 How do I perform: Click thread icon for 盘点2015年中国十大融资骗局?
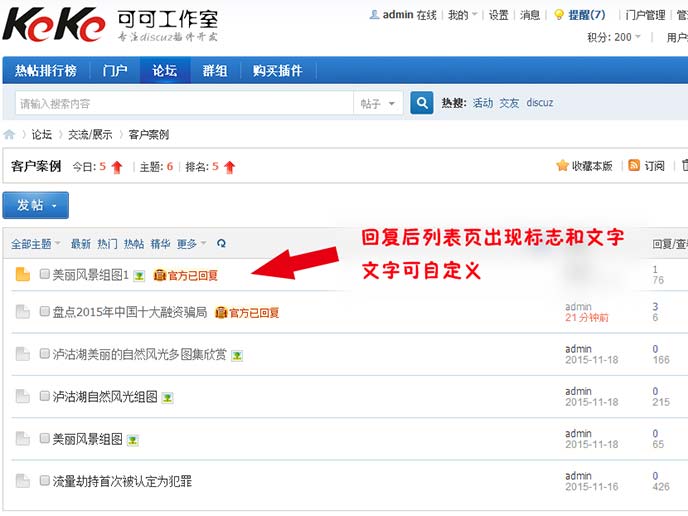(x=22, y=312)
